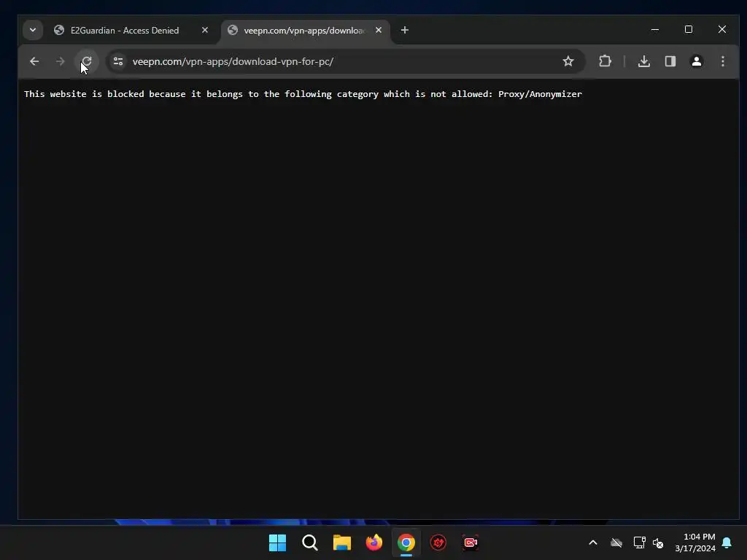This screenshot has height=560, width=747.
Task: Launch File Explorer from taskbar
Action: tap(342, 542)
